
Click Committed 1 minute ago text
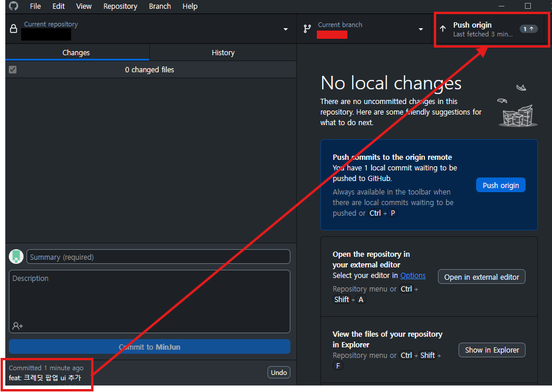click(x=46, y=368)
